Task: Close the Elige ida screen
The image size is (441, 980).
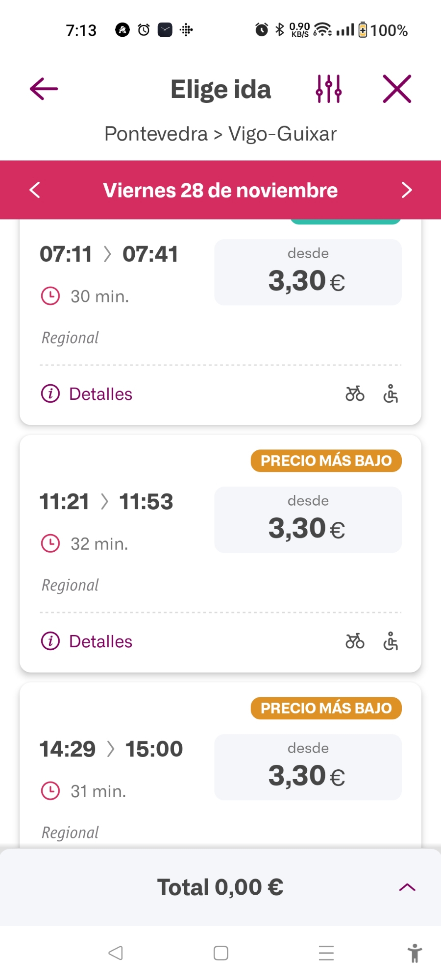Action: pos(397,89)
